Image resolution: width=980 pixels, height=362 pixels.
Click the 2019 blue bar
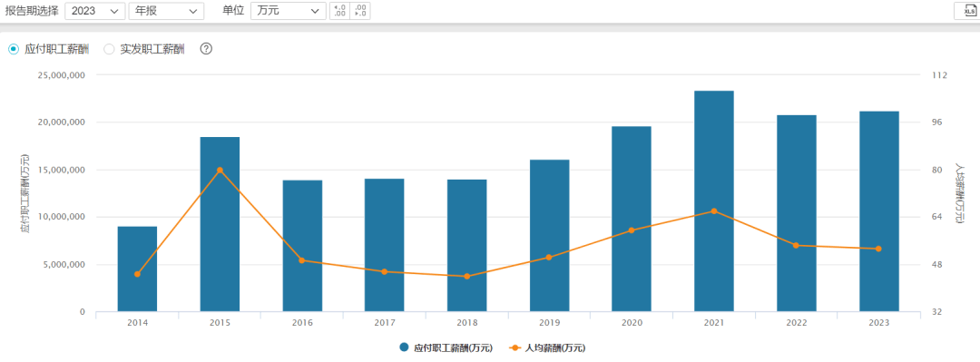pyautogui.click(x=549, y=236)
